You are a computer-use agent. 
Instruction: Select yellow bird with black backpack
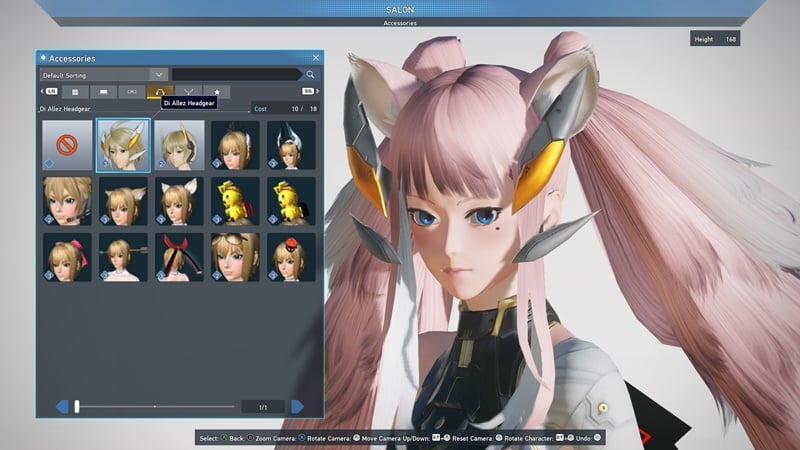291,201
